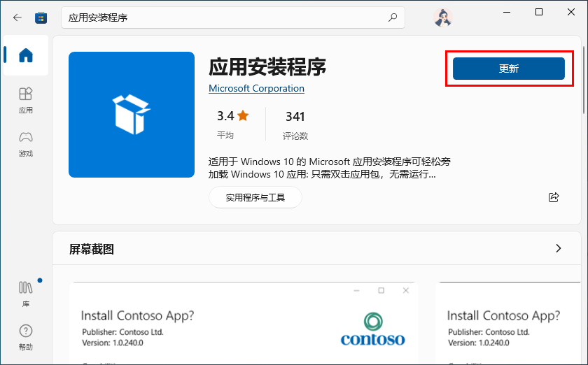Open the first Contoso screenshot thumbnail
The width and height of the screenshot is (588, 365).
click(244, 324)
